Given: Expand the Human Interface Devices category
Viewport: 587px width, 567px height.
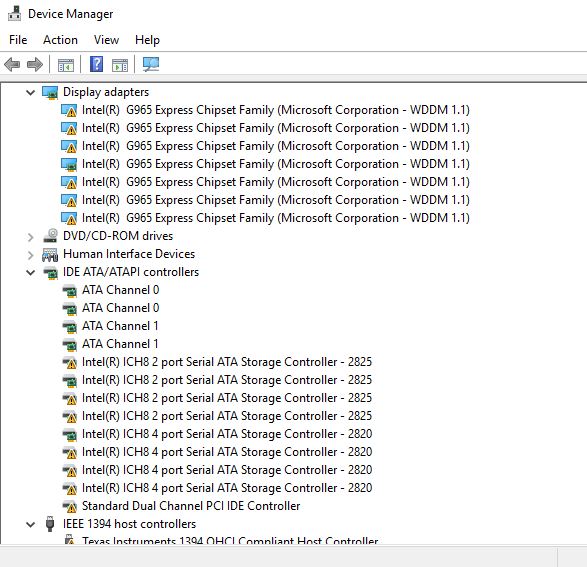Looking at the screenshot, I should pos(31,254).
